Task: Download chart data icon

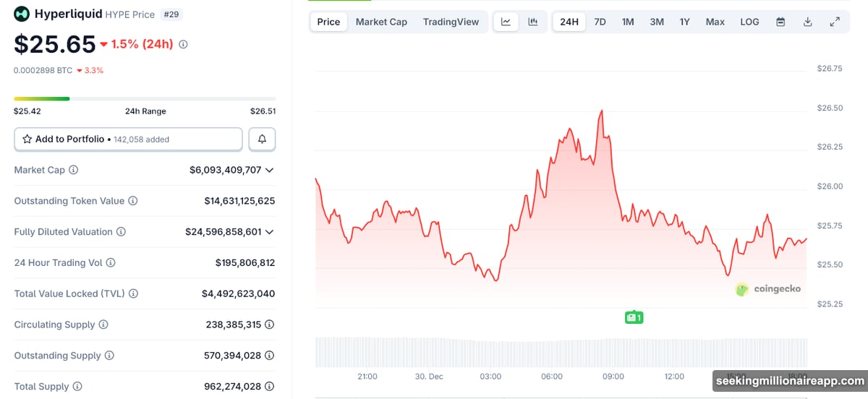Action: (x=808, y=22)
